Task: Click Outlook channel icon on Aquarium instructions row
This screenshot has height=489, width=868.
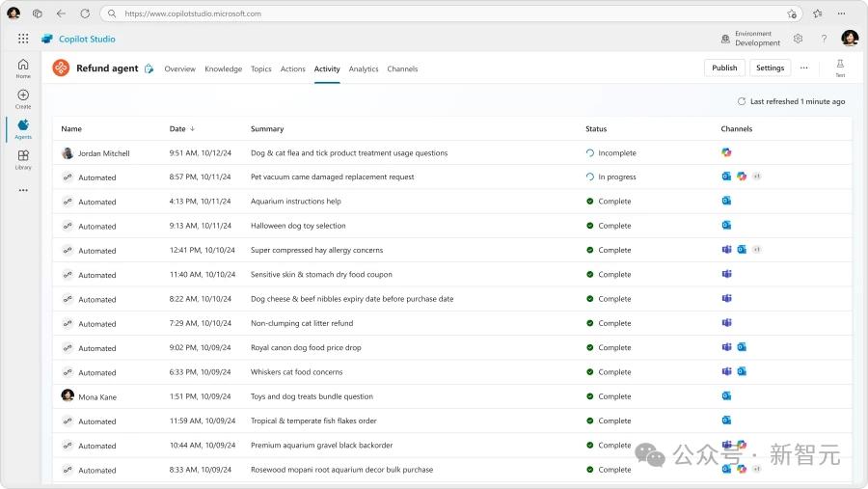Action: click(x=726, y=201)
